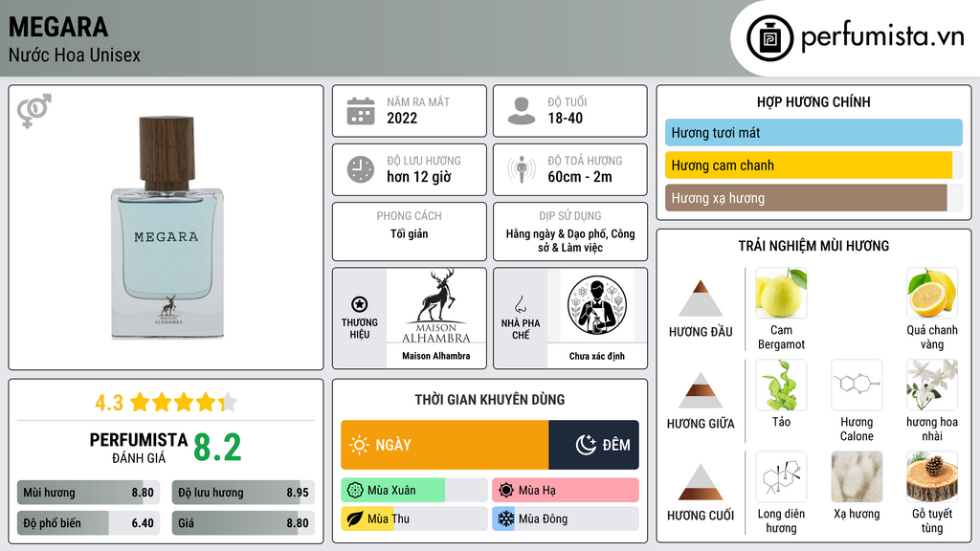Click the Trải nghiệm mùi hương heading

813,246
